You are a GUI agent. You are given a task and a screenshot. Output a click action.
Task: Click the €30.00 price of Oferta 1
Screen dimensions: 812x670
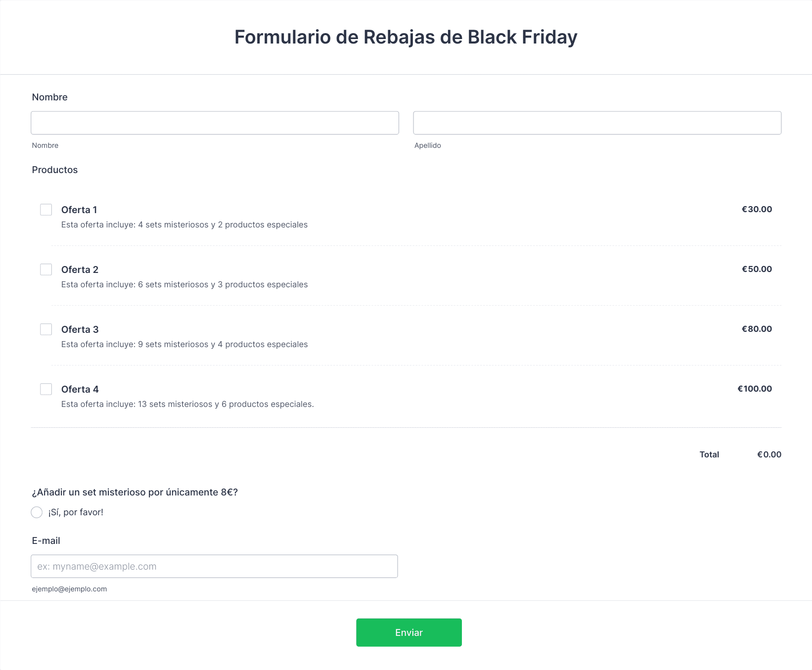757,209
